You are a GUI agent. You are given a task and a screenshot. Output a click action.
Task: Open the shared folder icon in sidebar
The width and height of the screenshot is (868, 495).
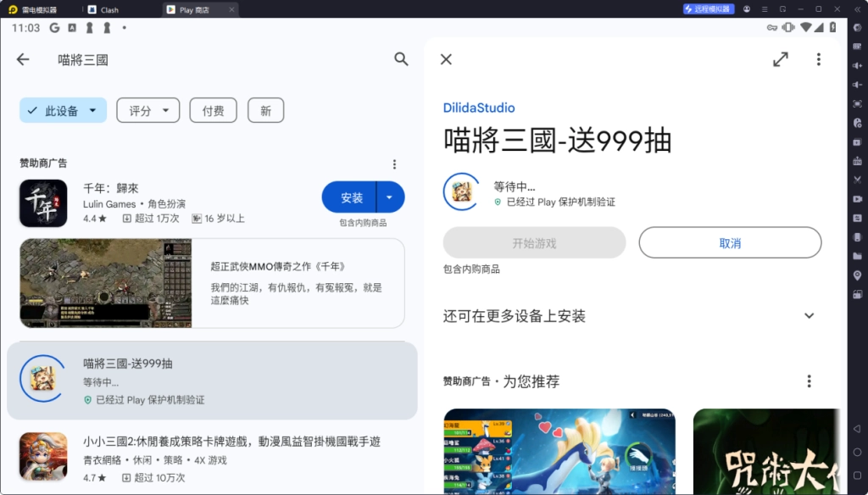[858, 256]
